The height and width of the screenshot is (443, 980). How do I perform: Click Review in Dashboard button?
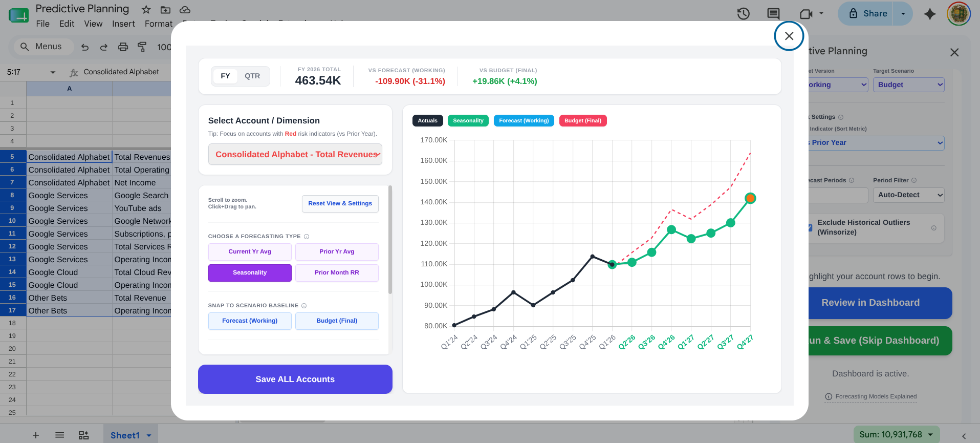pyautogui.click(x=880, y=303)
